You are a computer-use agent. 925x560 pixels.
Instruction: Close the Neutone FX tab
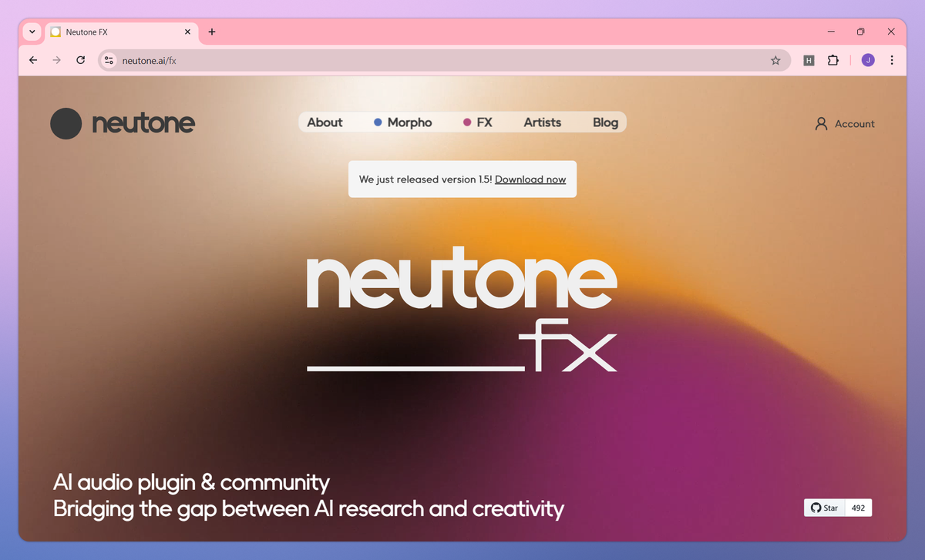point(187,32)
